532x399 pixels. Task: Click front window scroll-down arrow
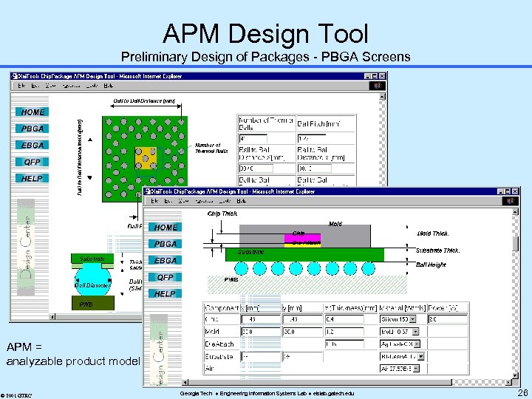516,375
